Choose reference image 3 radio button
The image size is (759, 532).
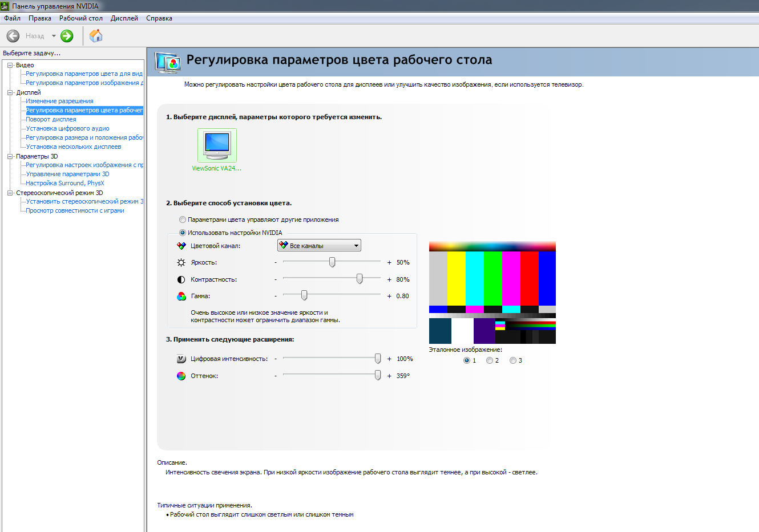513,360
